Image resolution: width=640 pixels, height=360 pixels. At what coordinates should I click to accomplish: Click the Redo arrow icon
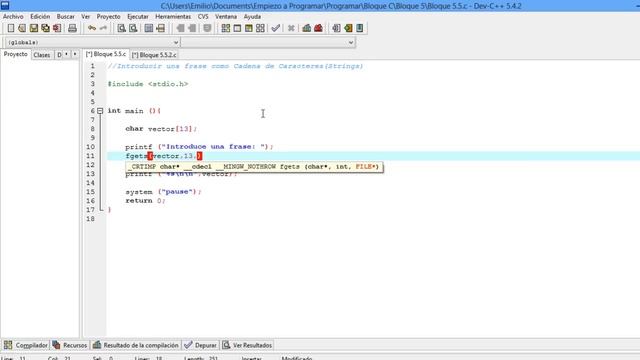[103, 28]
